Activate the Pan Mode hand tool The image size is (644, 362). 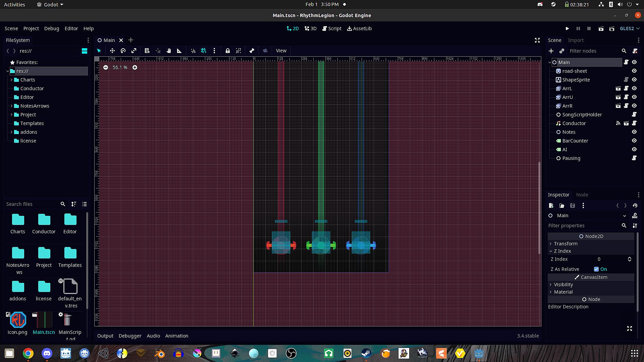(169, 51)
